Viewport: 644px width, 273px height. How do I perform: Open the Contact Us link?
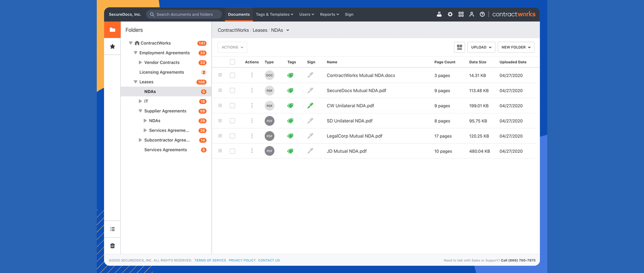click(269, 260)
